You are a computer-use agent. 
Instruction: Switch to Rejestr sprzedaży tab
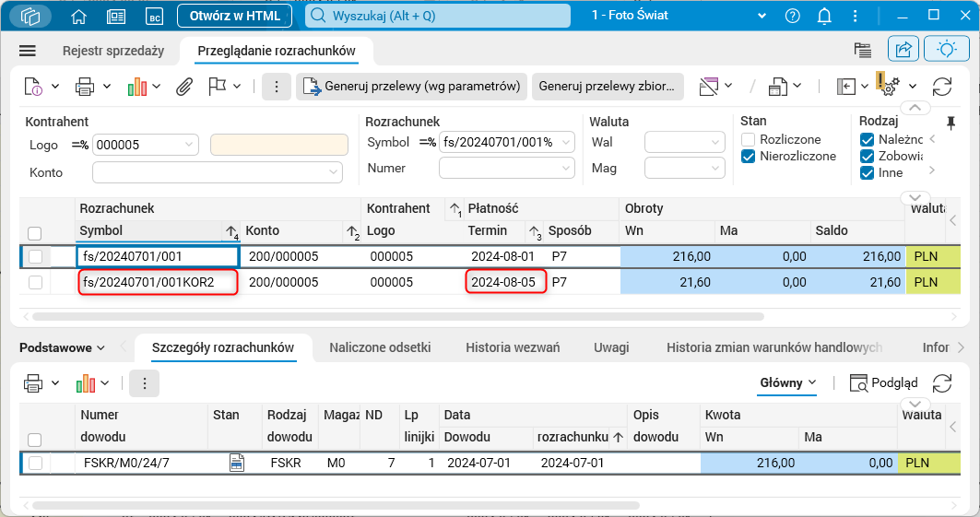[113, 51]
